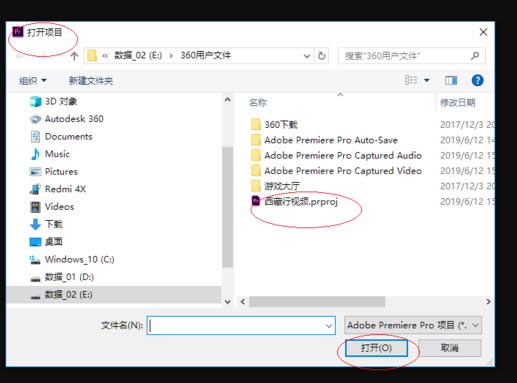Open view options dropdown arrow
The height and width of the screenshot is (383, 517).
coord(427,80)
